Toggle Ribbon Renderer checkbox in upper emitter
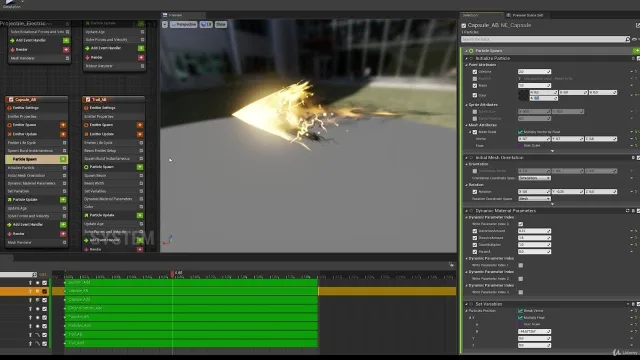640x360 pixels. (x=142, y=66)
